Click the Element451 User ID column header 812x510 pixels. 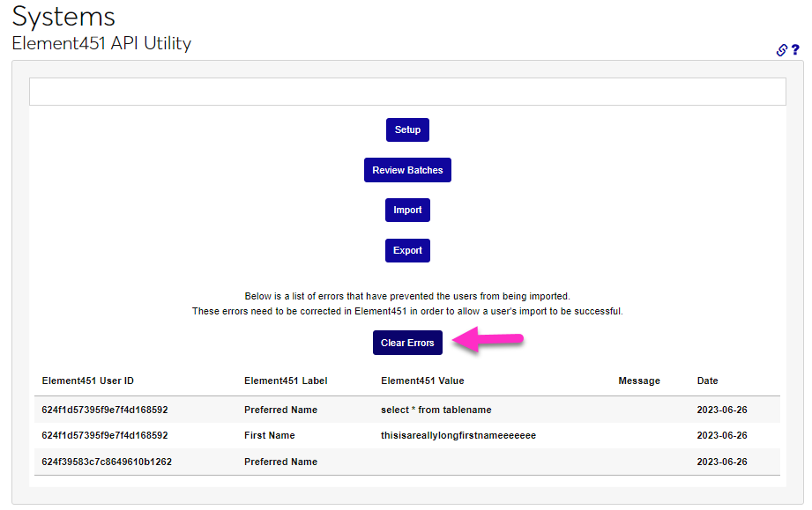pyautogui.click(x=88, y=381)
